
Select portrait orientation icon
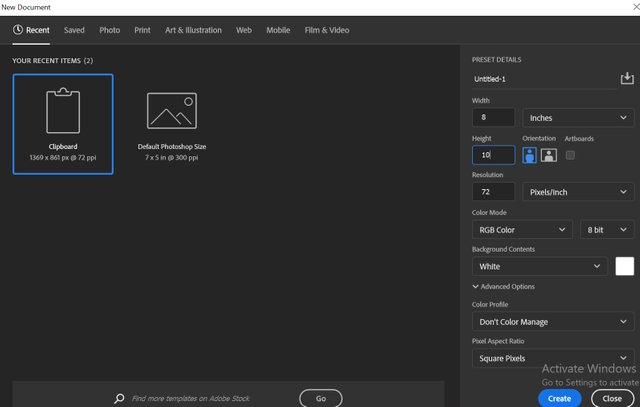529,155
